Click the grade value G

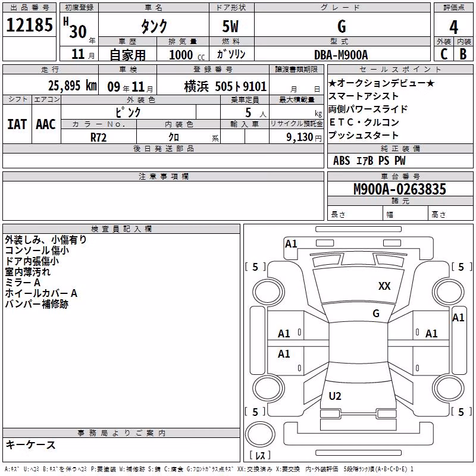(x=342, y=26)
